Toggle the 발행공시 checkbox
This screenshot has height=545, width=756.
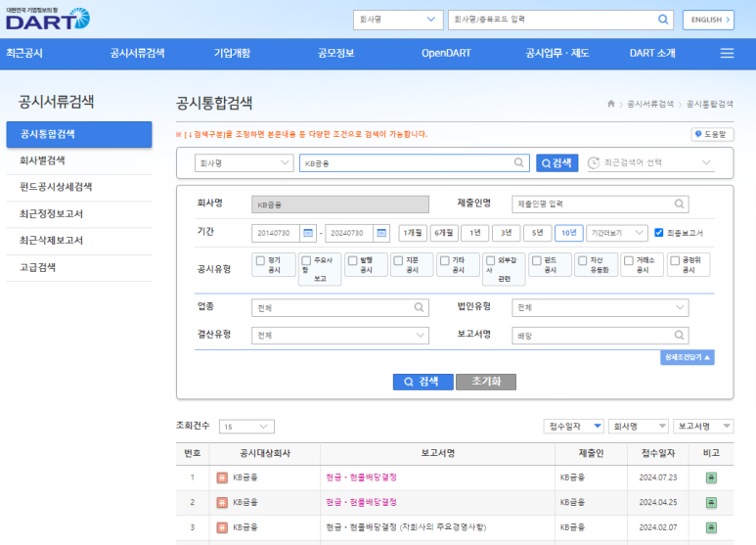click(352, 260)
